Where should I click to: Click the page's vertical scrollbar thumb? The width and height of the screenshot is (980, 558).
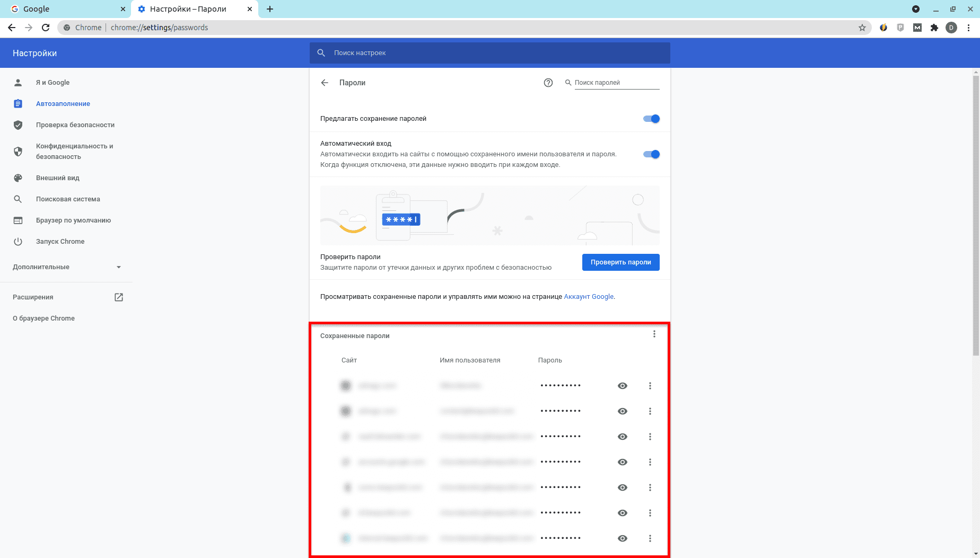click(x=976, y=212)
